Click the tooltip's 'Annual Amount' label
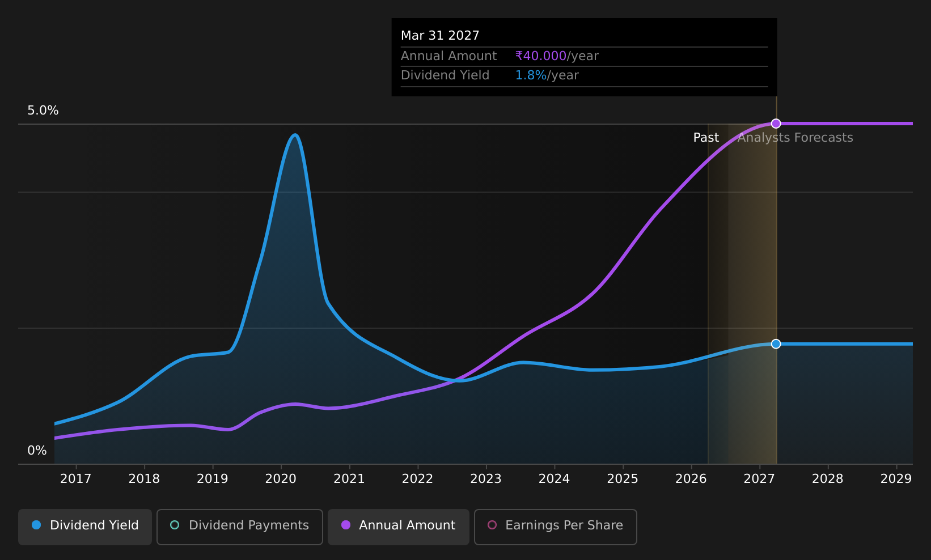 448,56
